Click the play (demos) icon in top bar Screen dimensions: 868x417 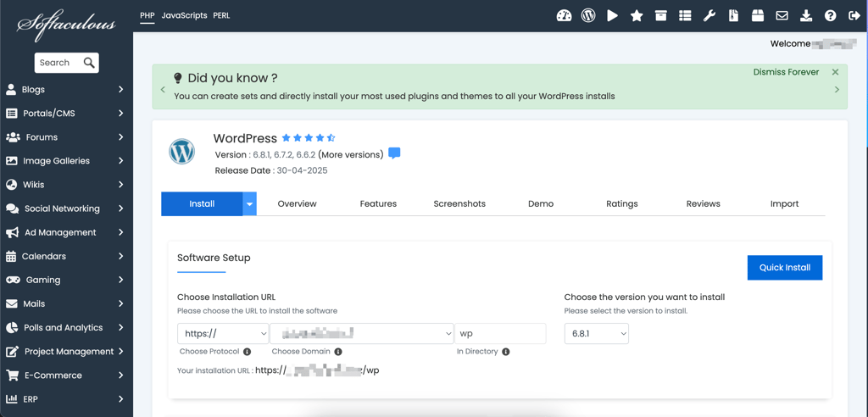612,15
